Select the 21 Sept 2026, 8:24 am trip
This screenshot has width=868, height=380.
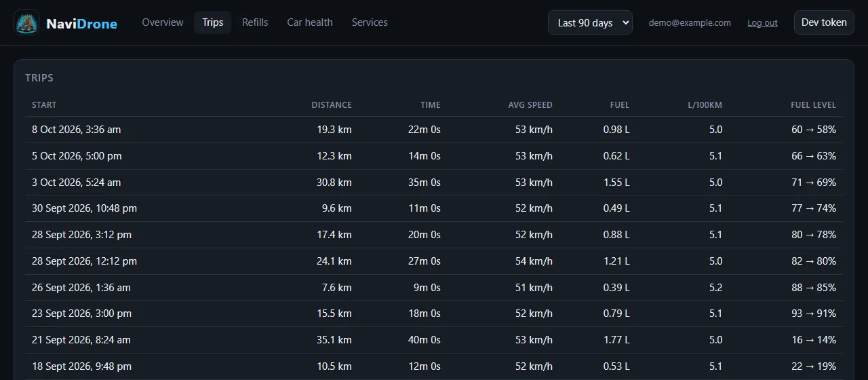[x=434, y=340]
